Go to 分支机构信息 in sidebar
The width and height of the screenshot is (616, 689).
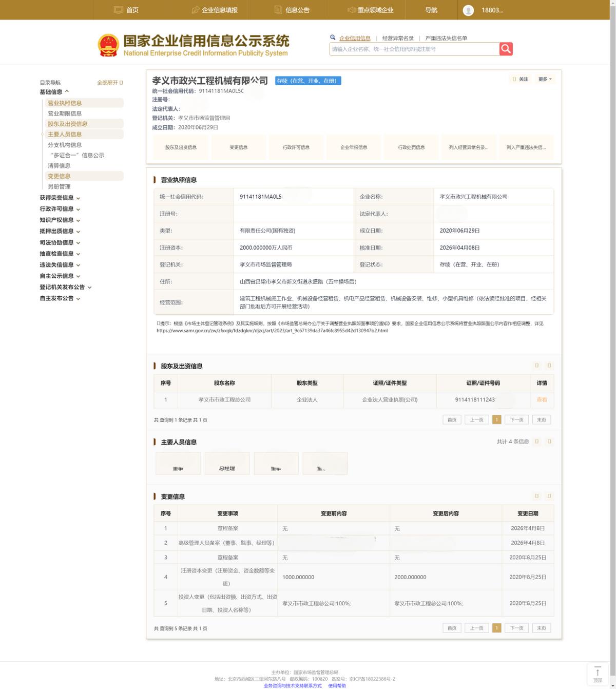[x=65, y=145]
